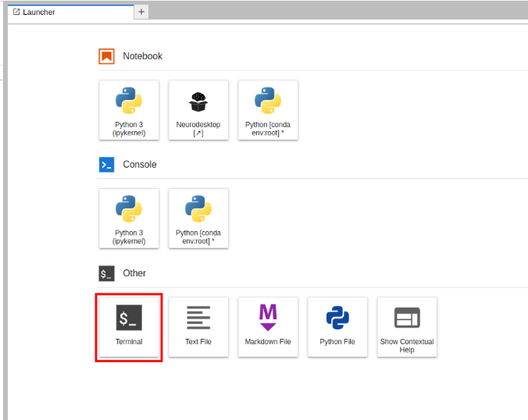
Task: Open Python 3 (ipykernel) console
Action: (129, 218)
